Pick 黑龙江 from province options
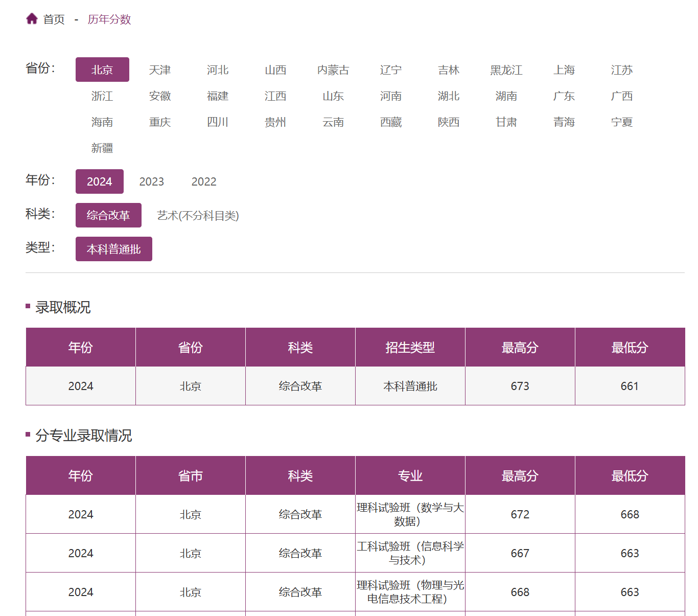Viewport: 698px width, 616px height. (x=506, y=70)
